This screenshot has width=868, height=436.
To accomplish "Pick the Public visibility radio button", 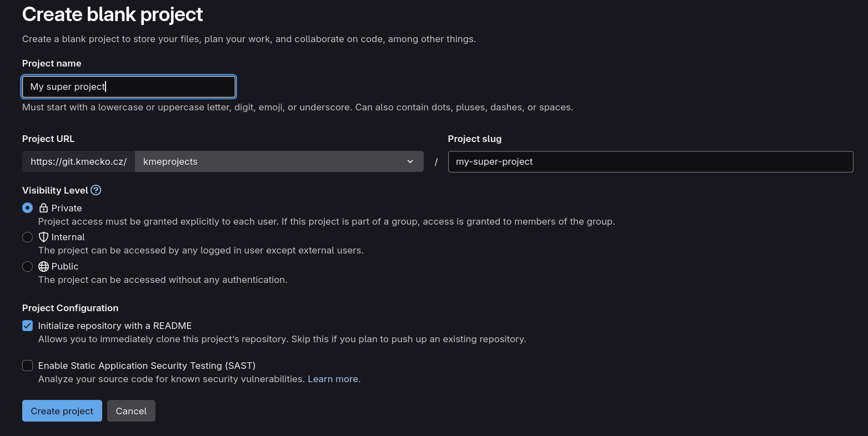I will [27, 266].
